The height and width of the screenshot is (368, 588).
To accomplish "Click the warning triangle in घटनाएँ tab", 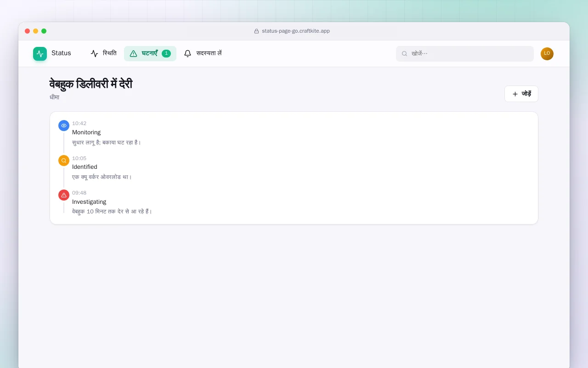I will (x=133, y=54).
